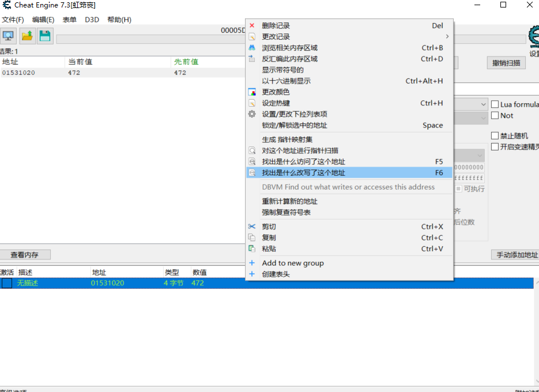Click red X icon beside 删除记录
The image size is (539, 392).
coord(252,25)
